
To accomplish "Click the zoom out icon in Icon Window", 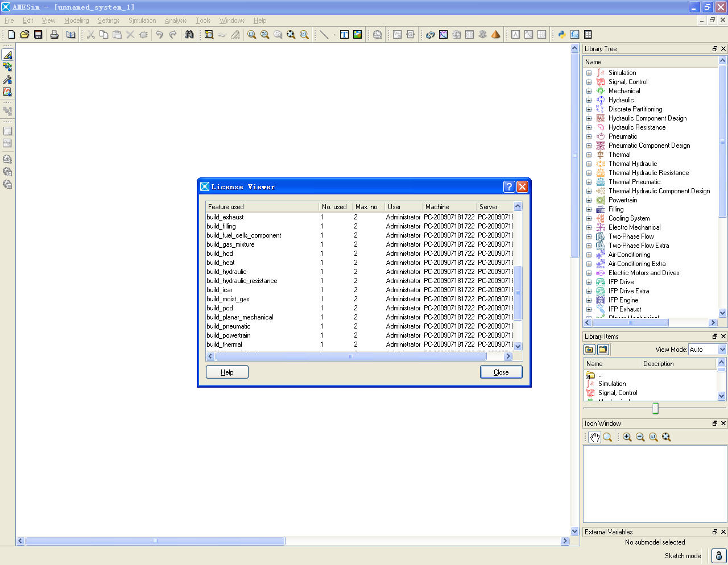I will 640,437.
